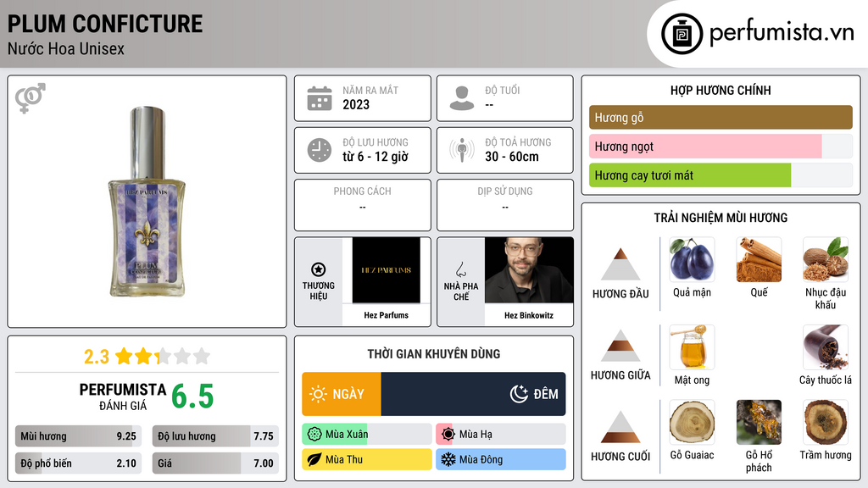Open the Quế cinnamon note image

coord(759,259)
